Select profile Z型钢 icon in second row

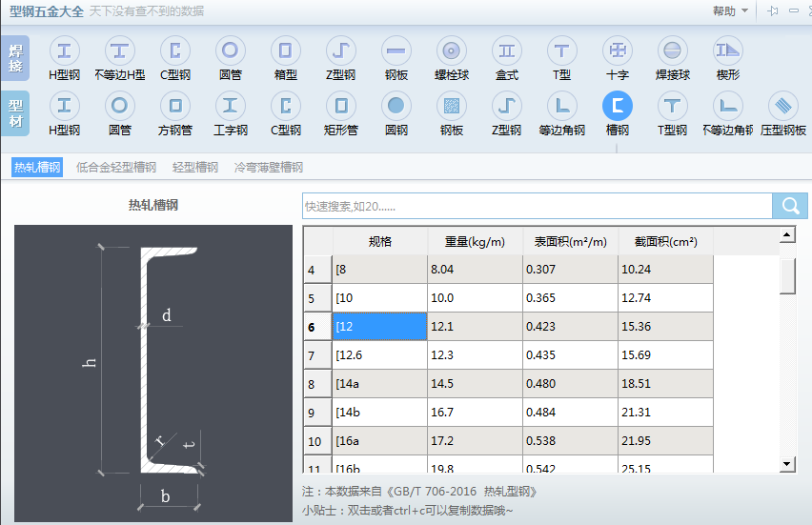pos(506,106)
